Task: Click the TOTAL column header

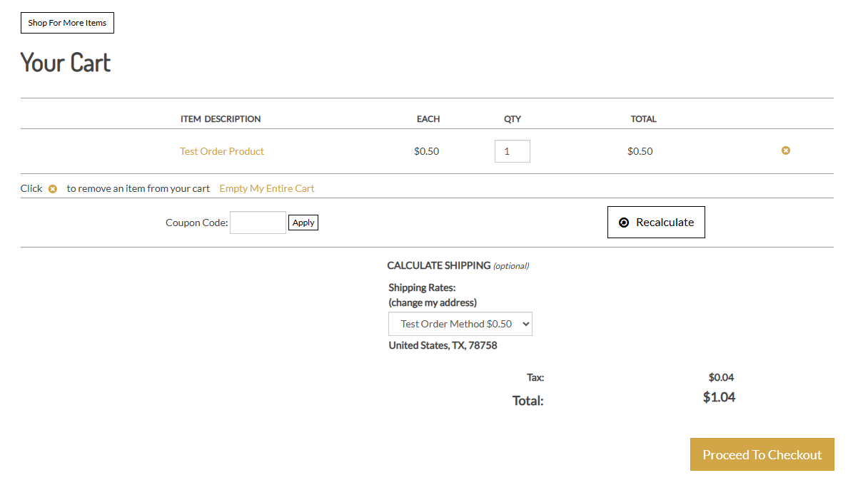Action: point(643,119)
